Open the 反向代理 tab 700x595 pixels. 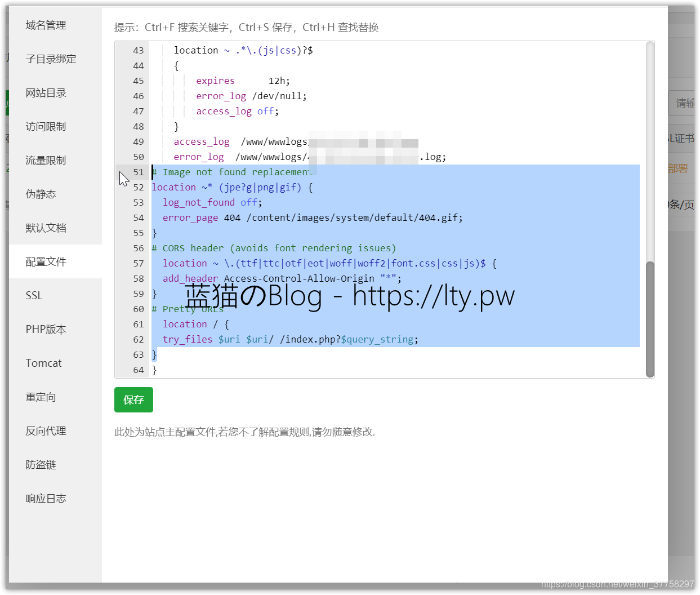click(55, 430)
